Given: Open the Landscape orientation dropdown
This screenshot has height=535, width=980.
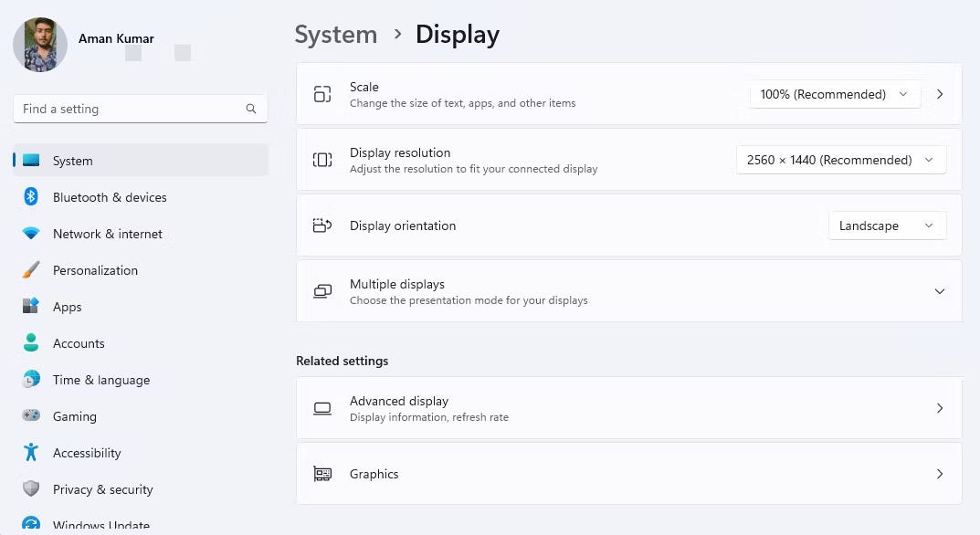Looking at the screenshot, I should pyautogui.click(x=885, y=226).
